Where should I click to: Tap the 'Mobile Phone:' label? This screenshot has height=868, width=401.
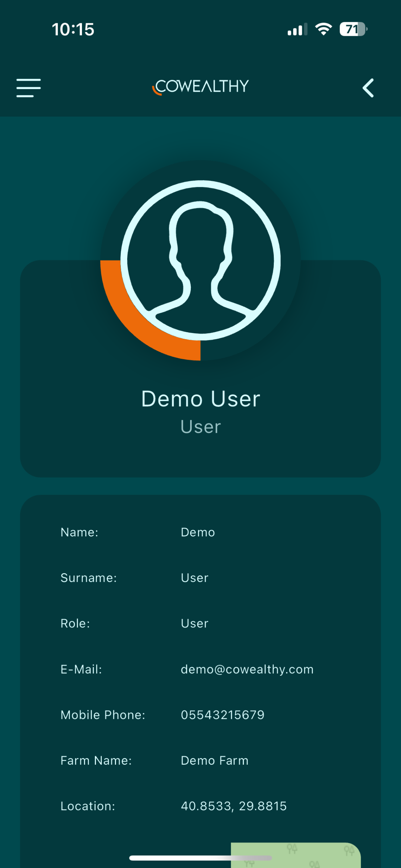pyautogui.click(x=103, y=715)
